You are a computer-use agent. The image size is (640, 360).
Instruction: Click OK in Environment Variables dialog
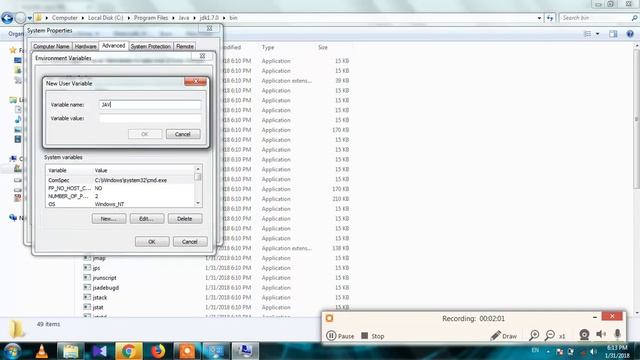(152, 242)
